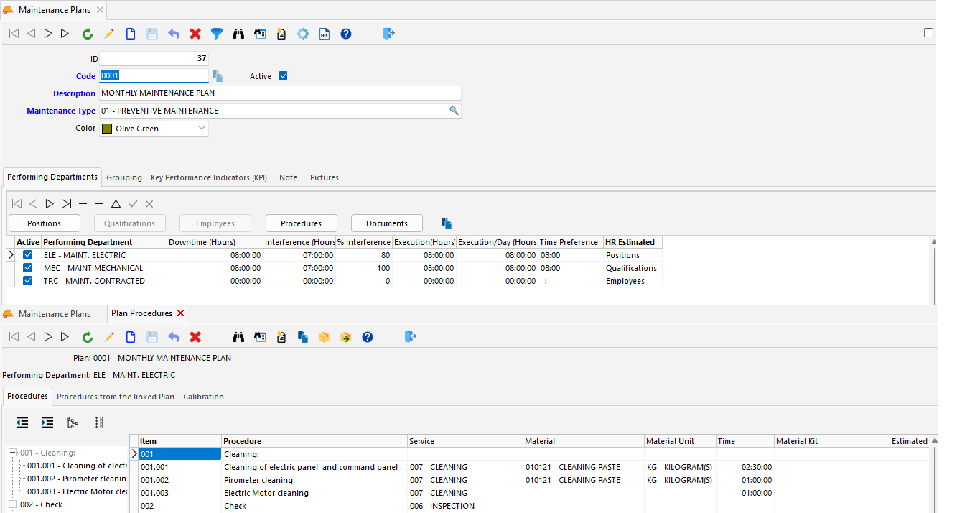Click the Undo arrow in the Plan Procedures toolbar
The width and height of the screenshot is (980, 513).
(173, 336)
